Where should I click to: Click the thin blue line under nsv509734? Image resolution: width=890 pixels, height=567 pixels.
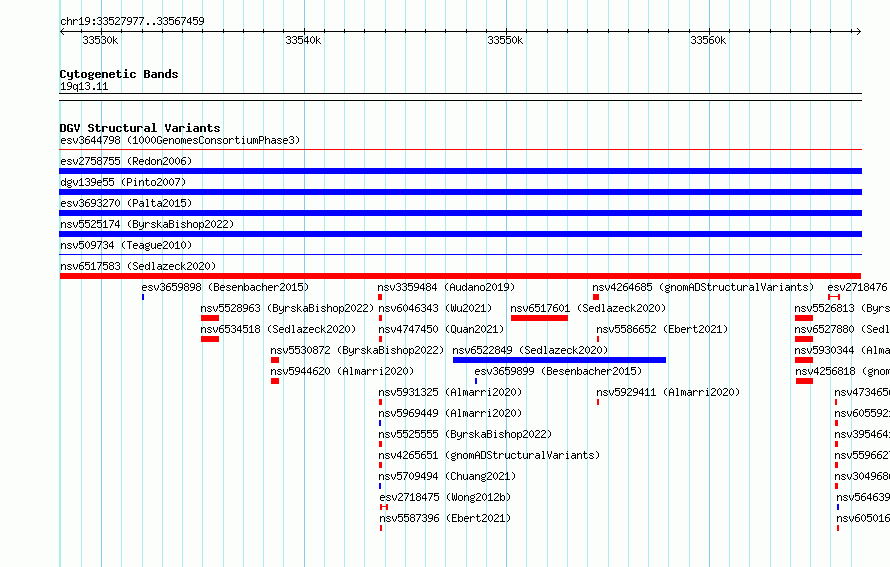(460, 255)
